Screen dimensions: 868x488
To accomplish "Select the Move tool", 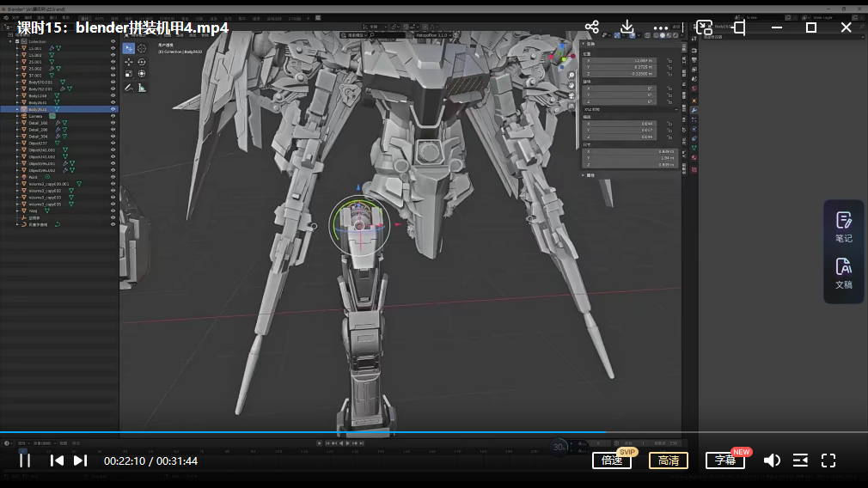I will click(128, 62).
